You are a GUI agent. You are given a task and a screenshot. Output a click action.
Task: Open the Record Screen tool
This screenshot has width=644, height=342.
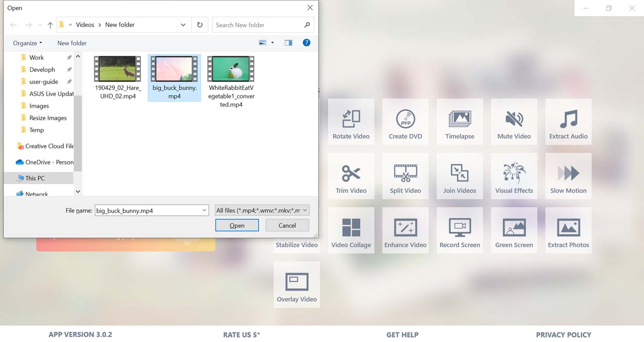(x=459, y=231)
